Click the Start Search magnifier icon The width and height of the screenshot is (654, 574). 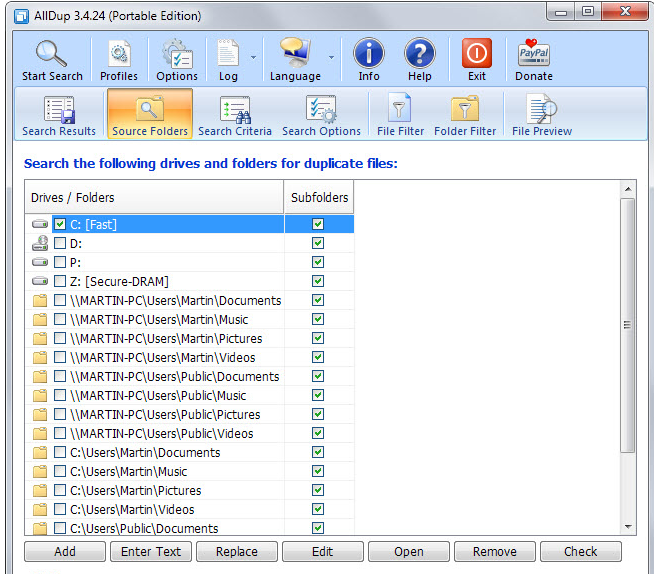(x=52, y=55)
